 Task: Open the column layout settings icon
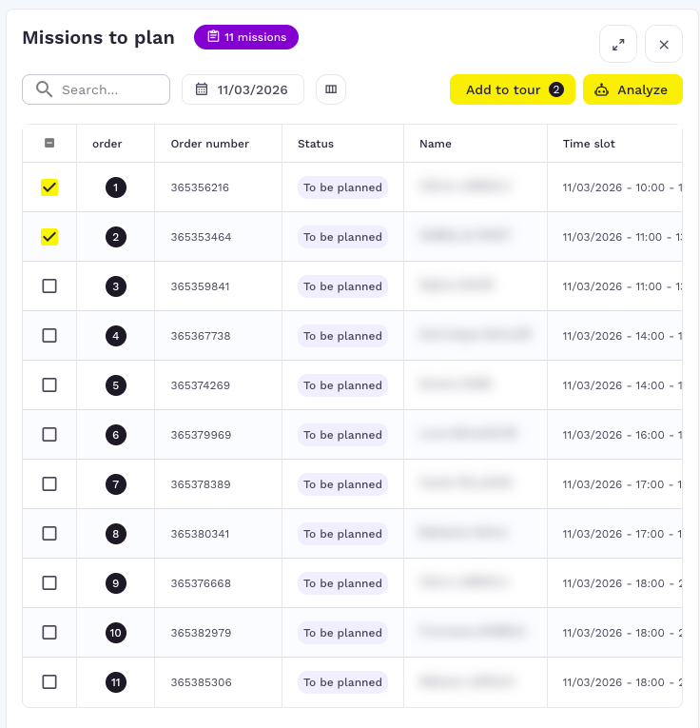pos(331,89)
